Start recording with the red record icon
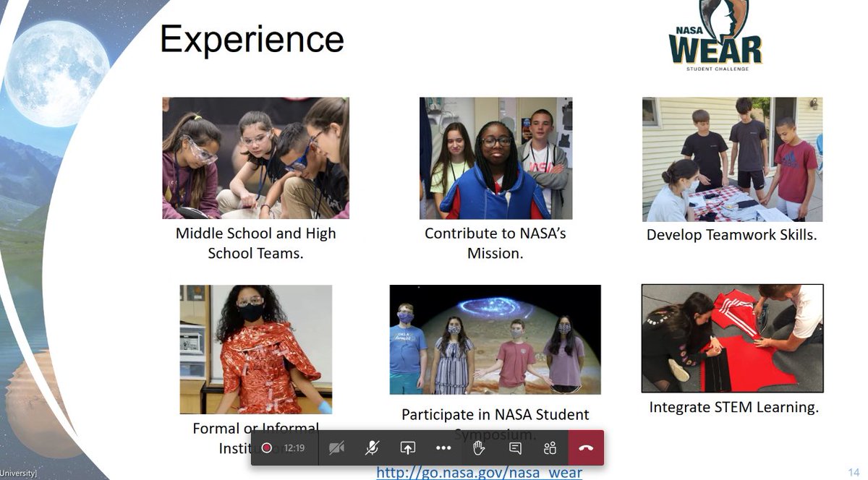 point(266,448)
